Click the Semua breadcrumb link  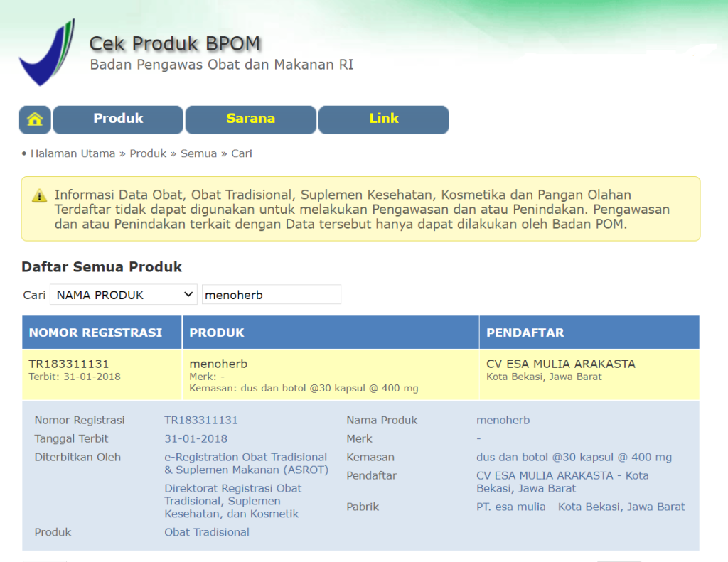click(x=198, y=153)
